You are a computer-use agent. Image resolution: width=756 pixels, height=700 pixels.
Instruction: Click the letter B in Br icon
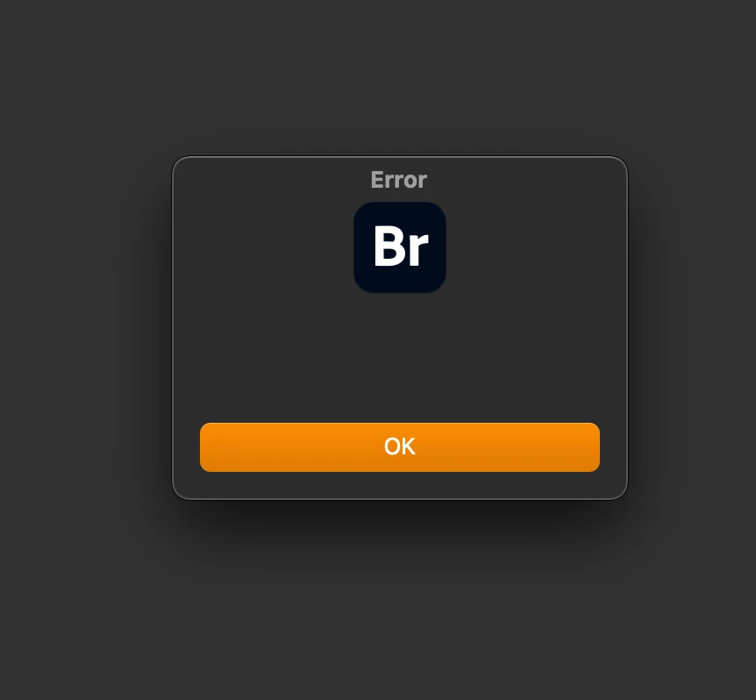389,246
